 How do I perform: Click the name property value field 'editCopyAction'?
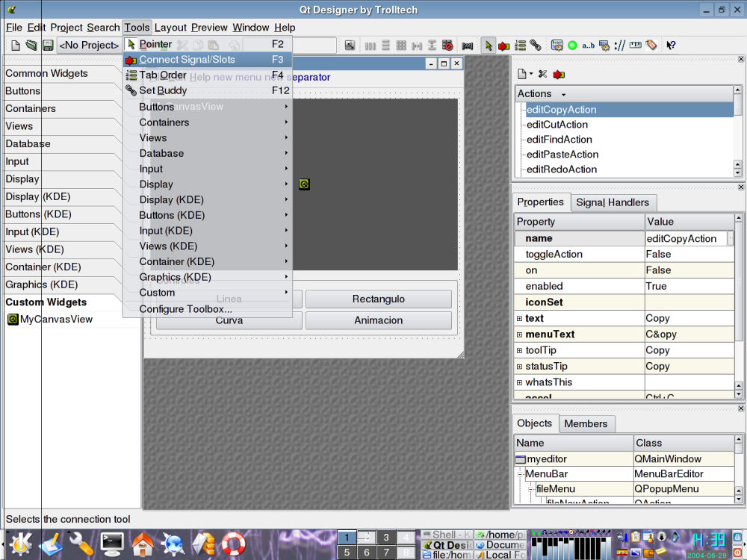click(x=686, y=239)
